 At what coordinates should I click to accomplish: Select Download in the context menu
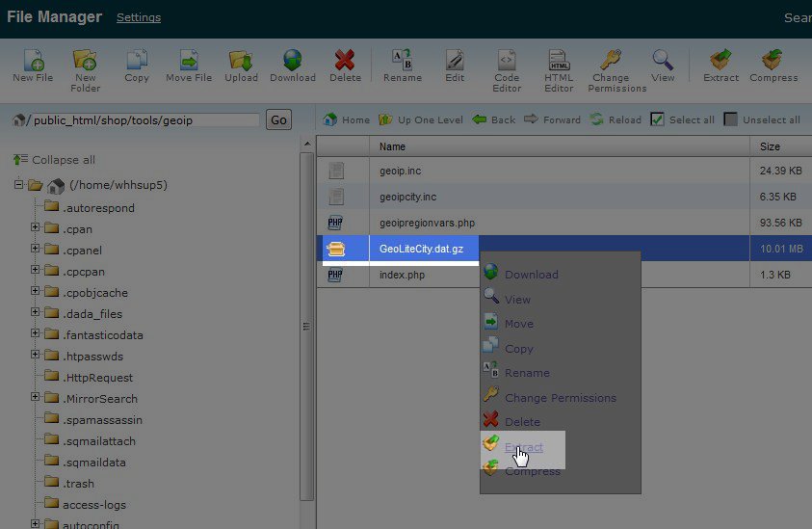531,275
